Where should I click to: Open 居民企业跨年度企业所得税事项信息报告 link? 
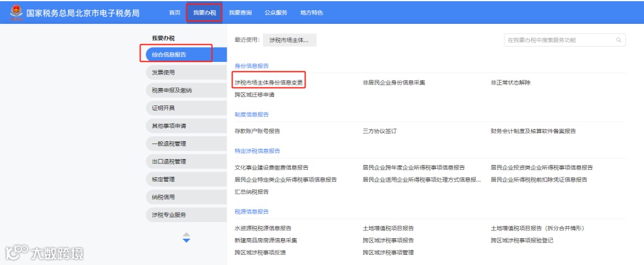tap(414, 167)
